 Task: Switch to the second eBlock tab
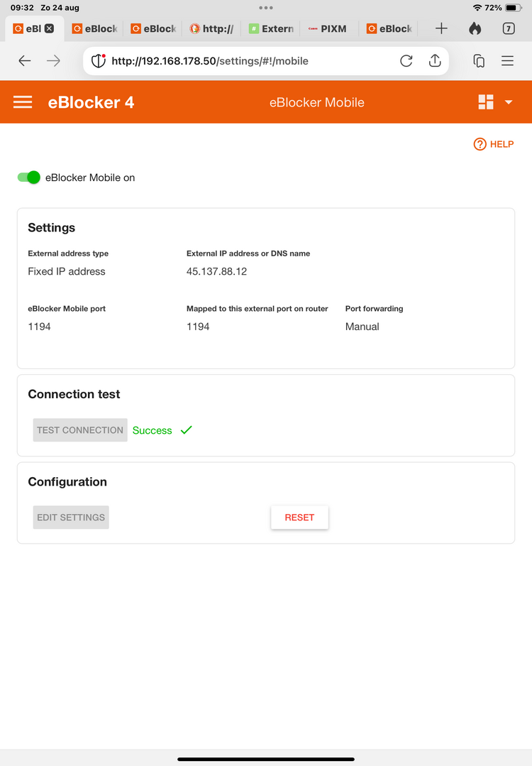coord(94,29)
